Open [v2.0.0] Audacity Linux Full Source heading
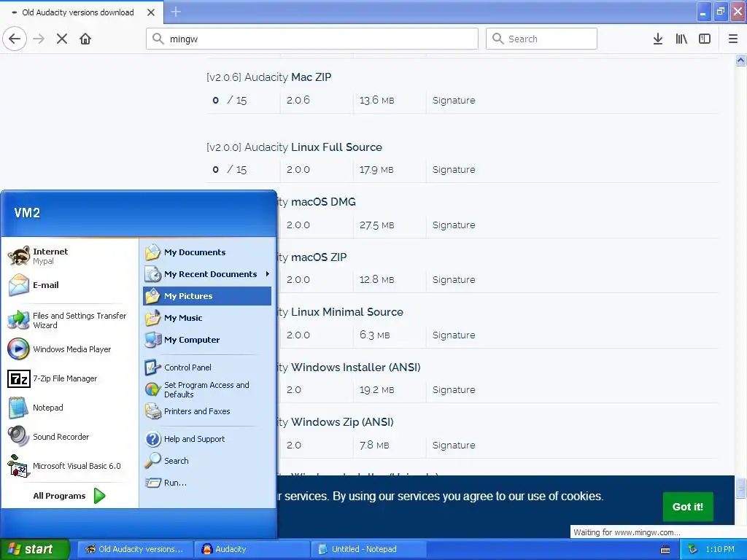747x560 pixels. 295,147
